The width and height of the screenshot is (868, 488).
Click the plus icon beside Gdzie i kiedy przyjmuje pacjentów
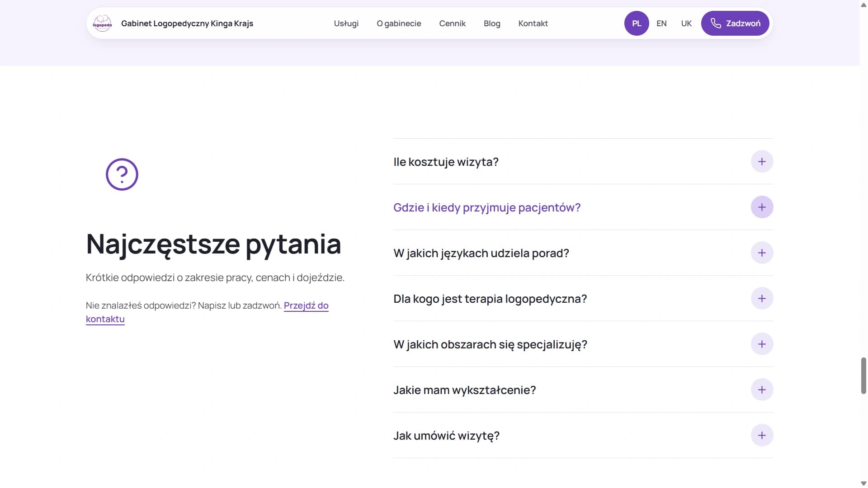point(762,207)
